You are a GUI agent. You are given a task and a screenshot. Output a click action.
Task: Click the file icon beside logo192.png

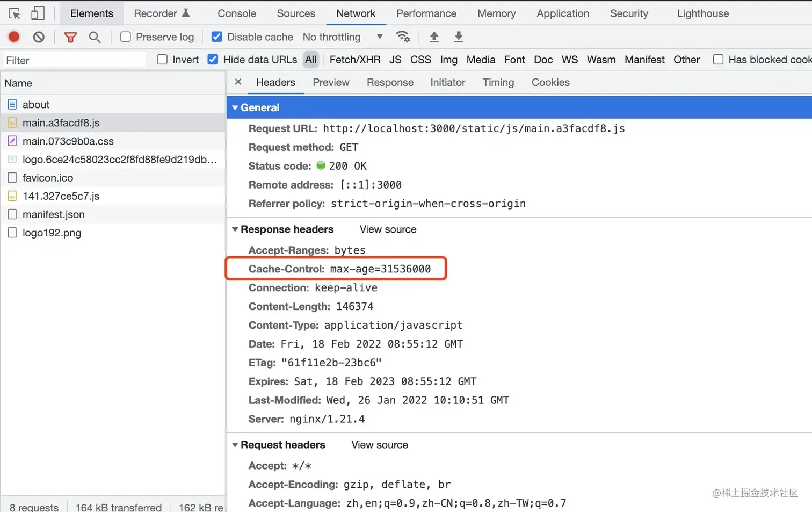[x=12, y=232]
